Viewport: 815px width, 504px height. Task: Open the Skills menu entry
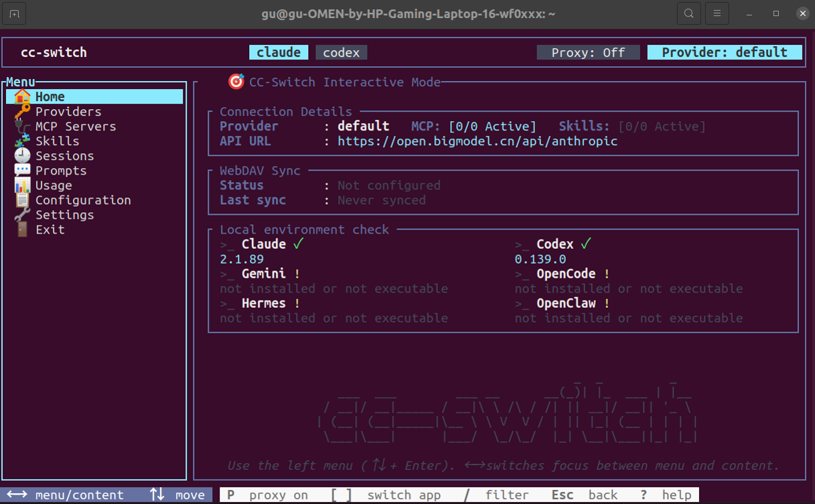[x=94, y=141]
